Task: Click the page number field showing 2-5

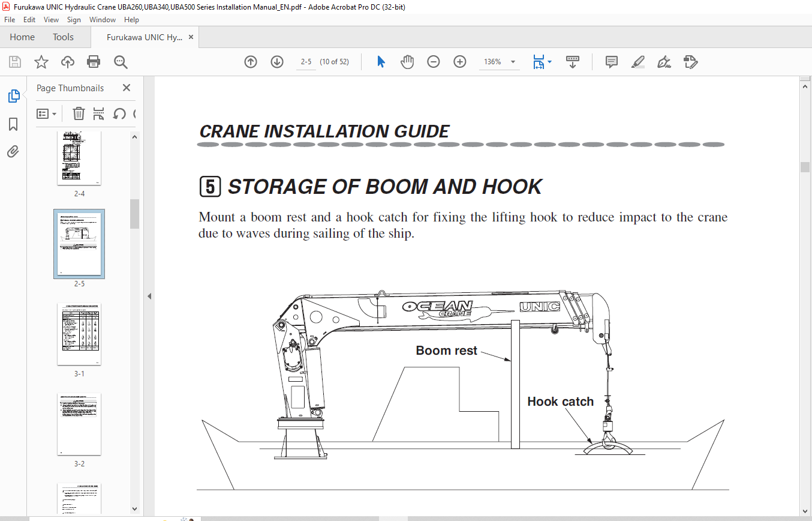Action: click(306, 62)
